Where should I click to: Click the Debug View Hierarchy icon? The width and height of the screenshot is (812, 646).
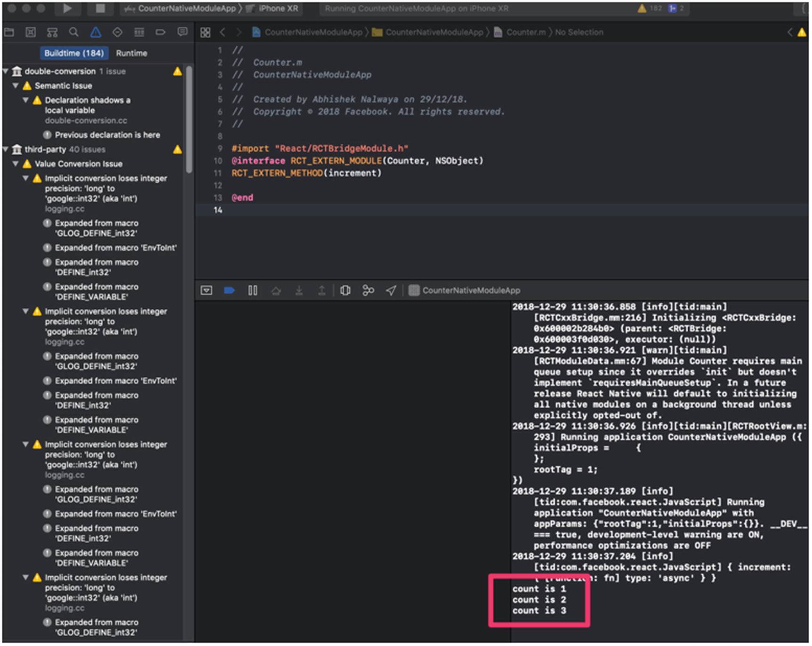point(345,291)
